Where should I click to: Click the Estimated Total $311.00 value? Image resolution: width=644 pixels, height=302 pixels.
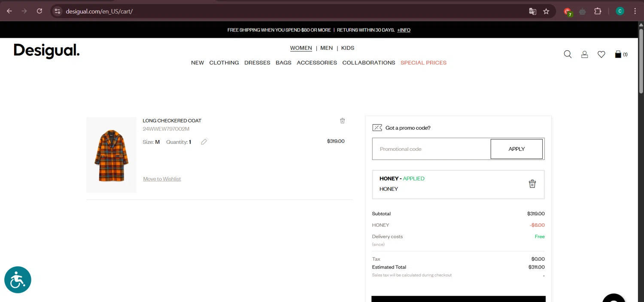(536, 267)
